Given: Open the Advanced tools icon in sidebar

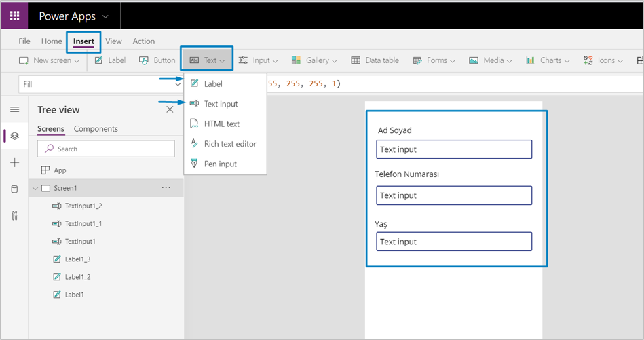Looking at the screenshot, I should (x=14, y=216).
